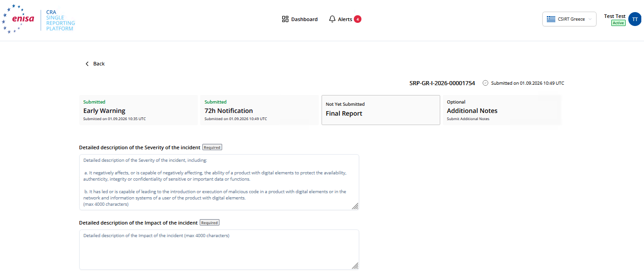Open the Alerts menu item
The image size is (644, 277).
click(345, 19)
